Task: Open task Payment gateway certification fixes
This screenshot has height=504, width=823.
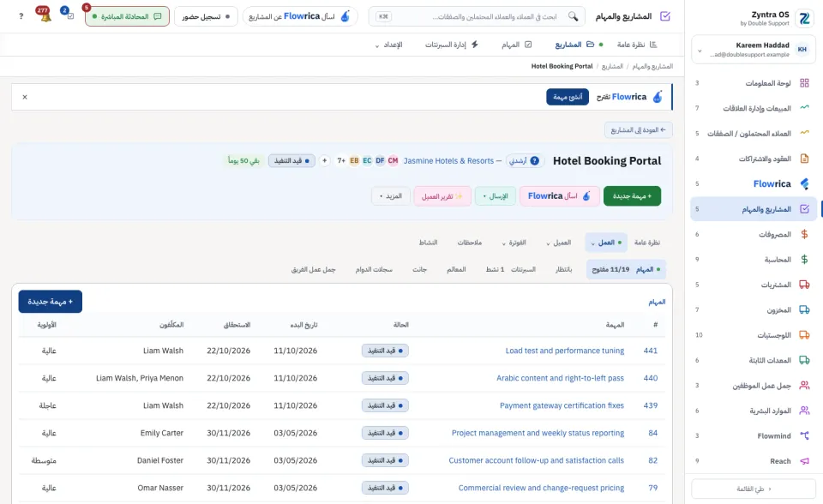Action: 562,405
